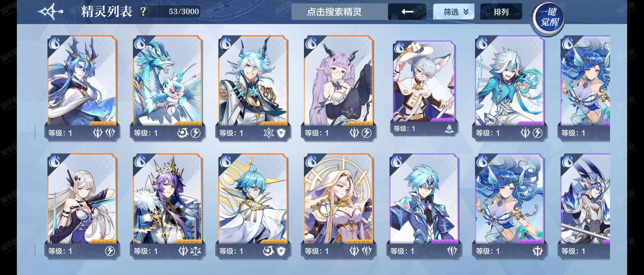Click the elf emblem logo top-left
644x275 pixels.
(x=50, y=11)
